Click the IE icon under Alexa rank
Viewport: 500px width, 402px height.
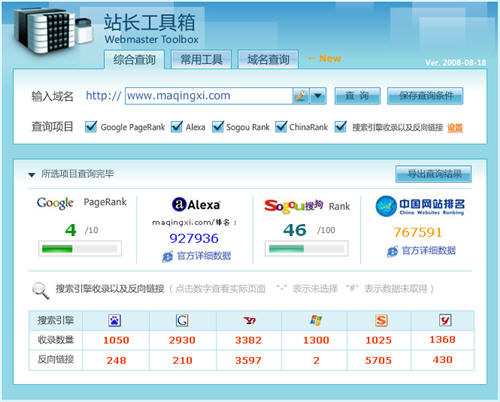(x=167, y=256)
